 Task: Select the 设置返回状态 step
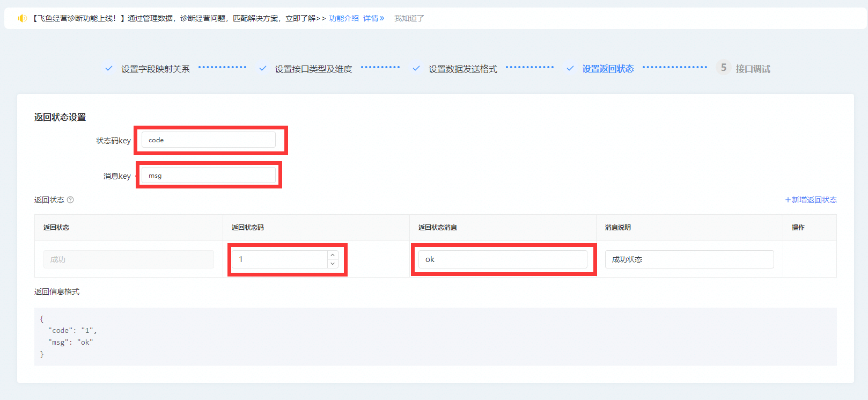click(x=608, y=69)
